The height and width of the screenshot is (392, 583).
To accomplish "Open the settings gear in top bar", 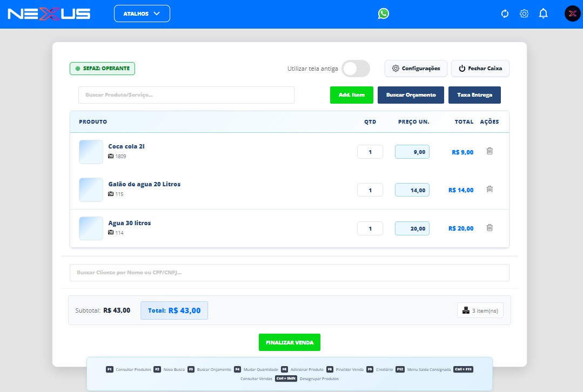I will [x=524, y=13].
